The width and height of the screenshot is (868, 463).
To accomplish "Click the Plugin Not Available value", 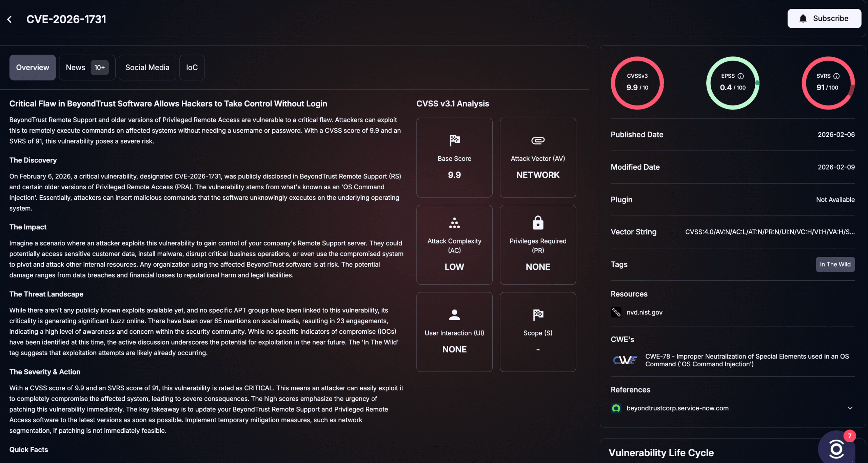I will pyautogui.click(x=835, y=200).
